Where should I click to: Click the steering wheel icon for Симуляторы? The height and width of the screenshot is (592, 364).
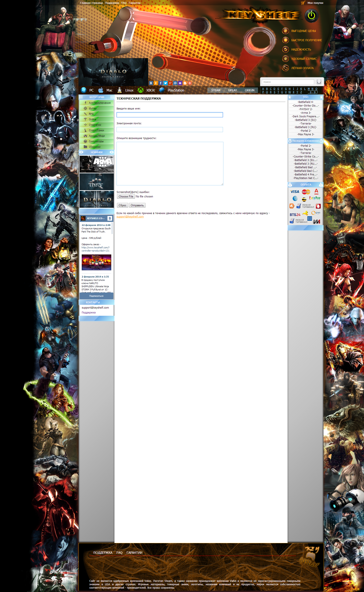point(85,141)
